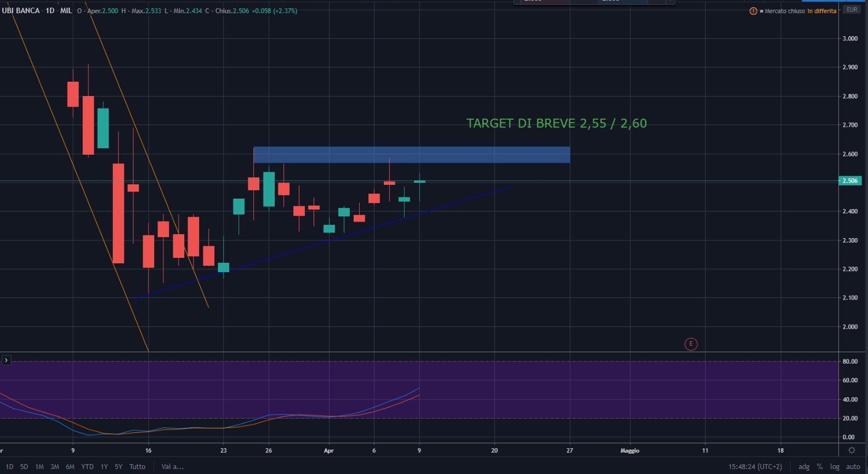Viewport: 868px width, 474px height.
Task: Click the Mercato chiuso status text
Action: 785,11
